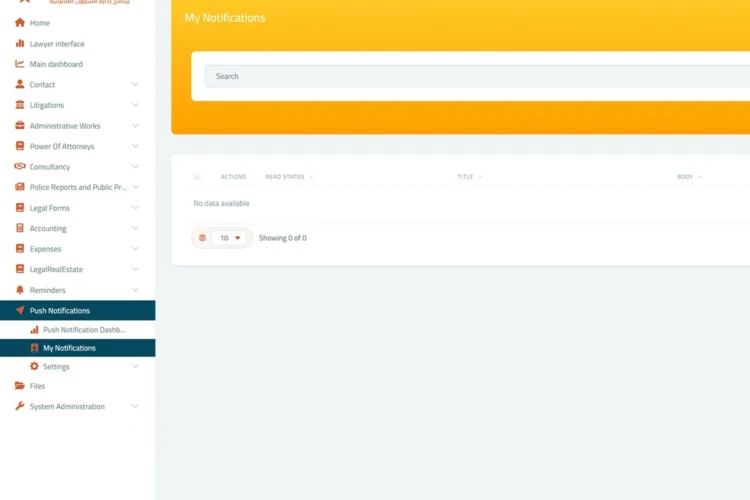Image resolution: width=750 pixels, height=500 pixels.
Task: Click the Lawyer interface bar chart icon
Action: [x=20, y=43]
